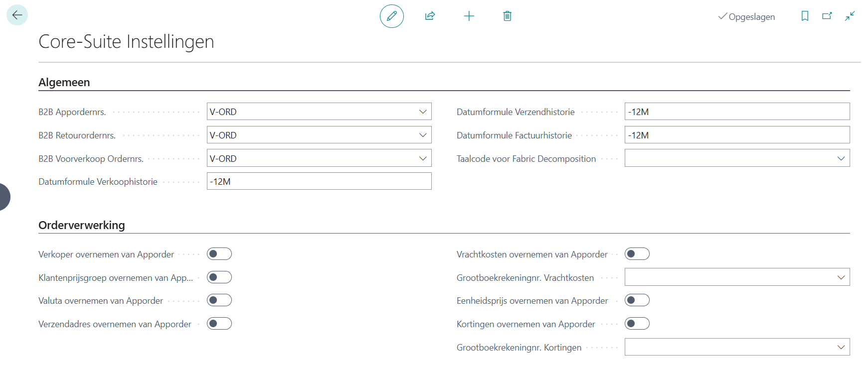The height and width of the screenshot is (366, 868).
Task: Click the Orderverwerking section heading
Action: [x=82, y=225]
